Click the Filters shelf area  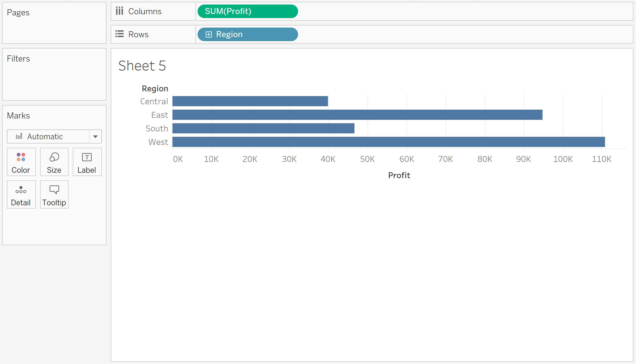click(x=54, y=78)
